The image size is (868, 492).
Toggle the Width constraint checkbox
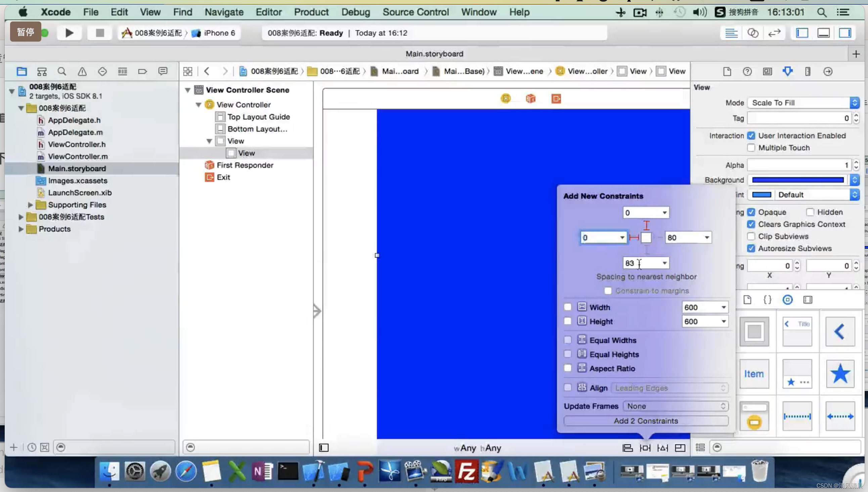pyautogui.click(x=568, y=307)
